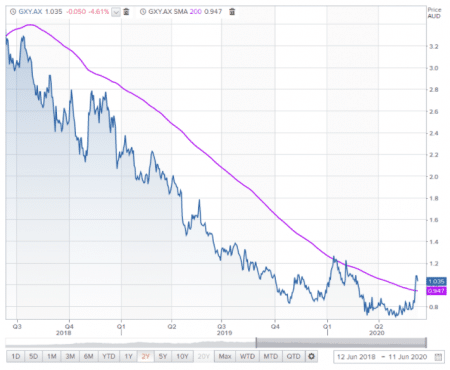Open the date range calendar icon
This screenshot has height=370, width=450.
438,357
